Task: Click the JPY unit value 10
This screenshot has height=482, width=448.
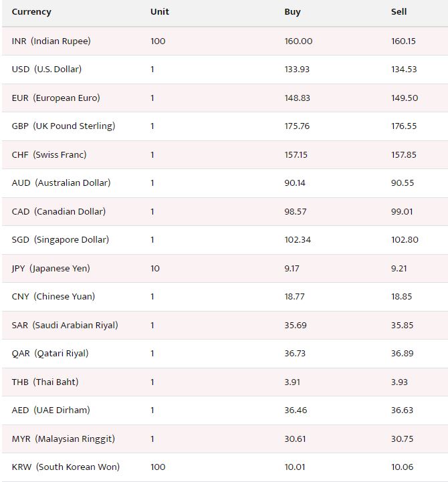Action: (155, 268)
